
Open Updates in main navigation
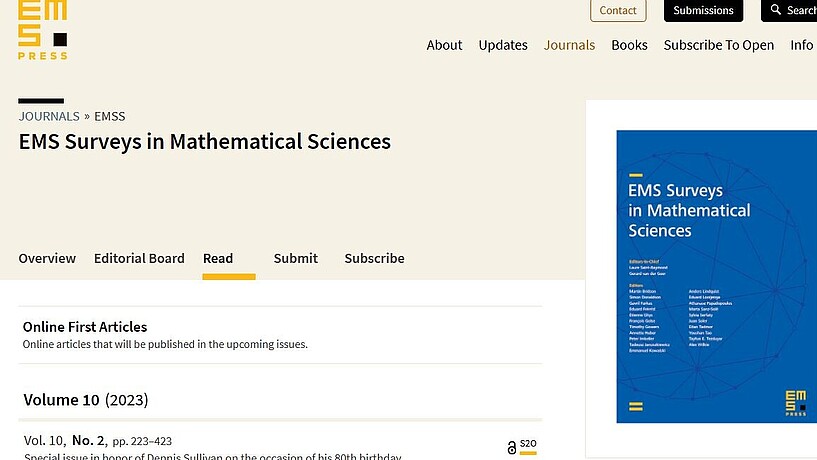[503, 45]
